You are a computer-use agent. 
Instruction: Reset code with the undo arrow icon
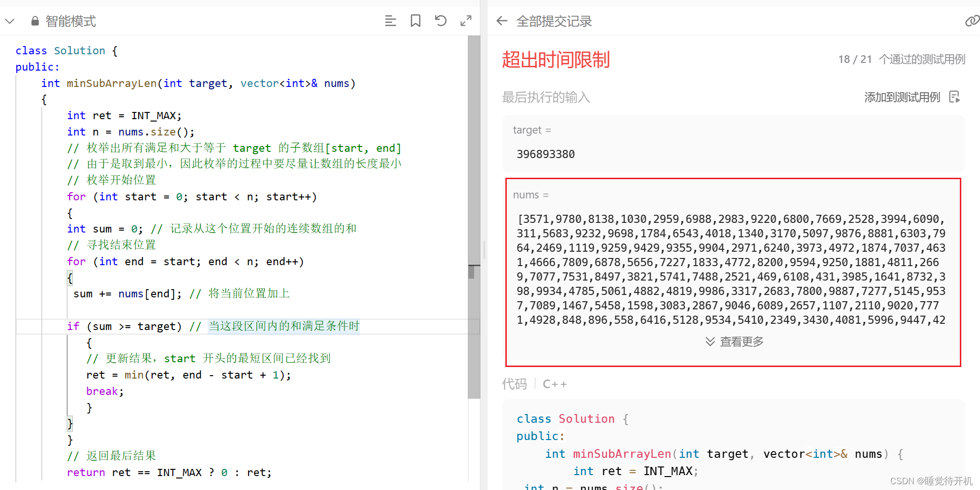[441, 21]
